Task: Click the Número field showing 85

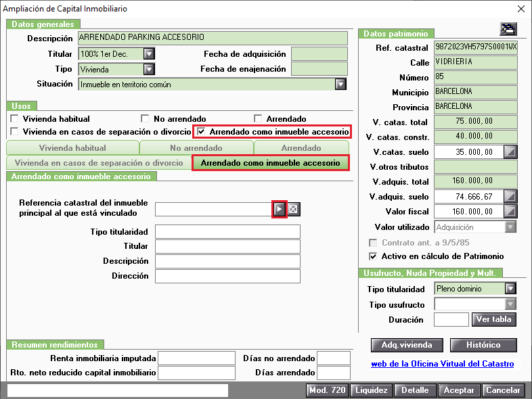Action: [x=476, y=77]
